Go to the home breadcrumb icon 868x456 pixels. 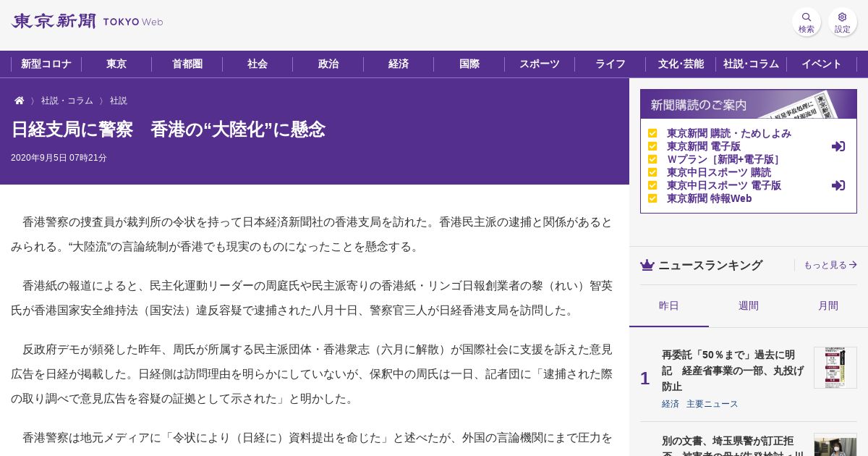(x=20, y=101)
